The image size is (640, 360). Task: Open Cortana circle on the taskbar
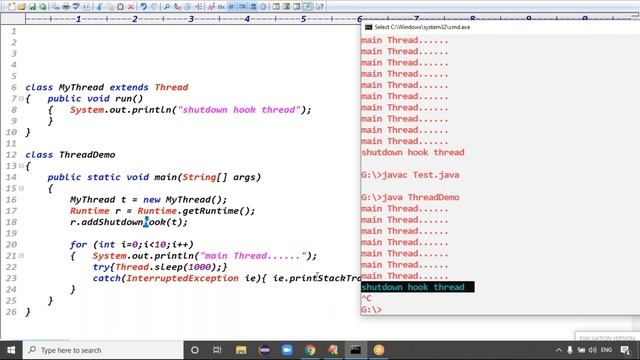(195, 350)
